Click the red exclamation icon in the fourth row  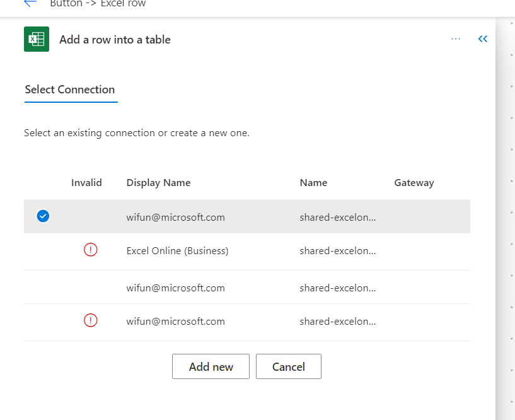(x=90, y=320)
